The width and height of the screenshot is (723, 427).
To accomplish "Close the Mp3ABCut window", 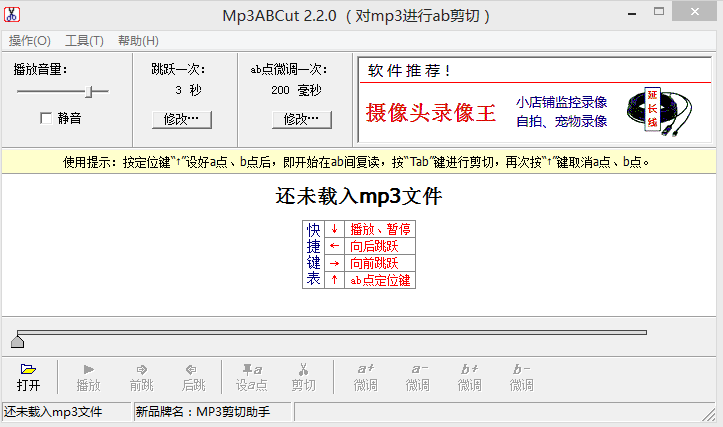I will tap(694, 12).
